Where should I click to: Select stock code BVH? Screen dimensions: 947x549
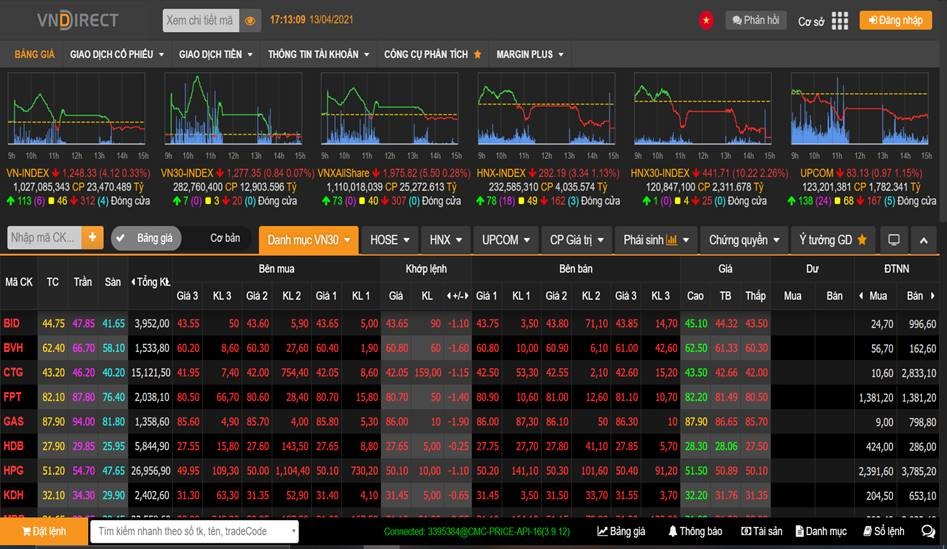coord(13,348)
